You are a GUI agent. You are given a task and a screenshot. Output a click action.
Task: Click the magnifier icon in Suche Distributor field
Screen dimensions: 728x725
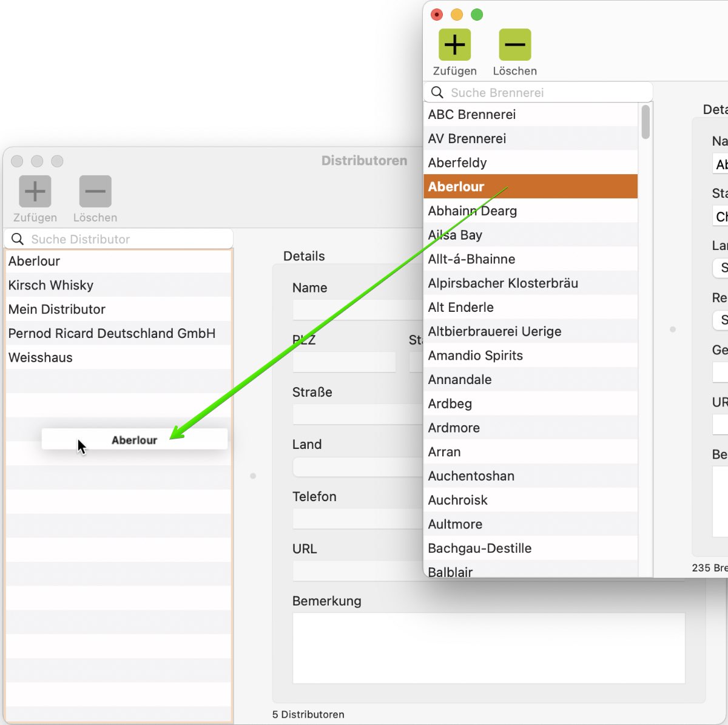point(18,239)
